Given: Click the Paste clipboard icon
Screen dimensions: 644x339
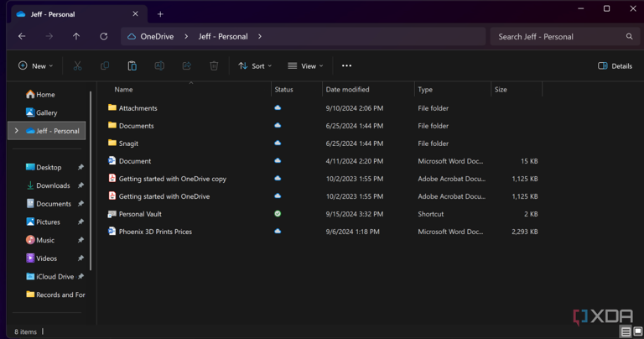Looking at the screenshot, I should [x=132, y=65].
